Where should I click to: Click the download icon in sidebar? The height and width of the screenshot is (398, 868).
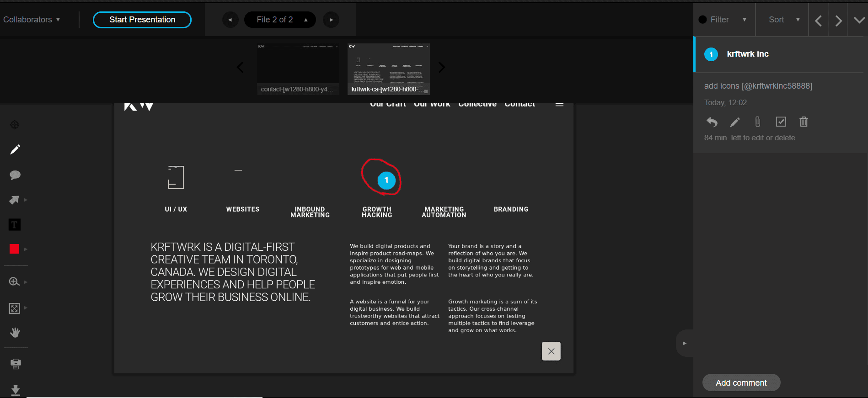click(x=16, y=390)
